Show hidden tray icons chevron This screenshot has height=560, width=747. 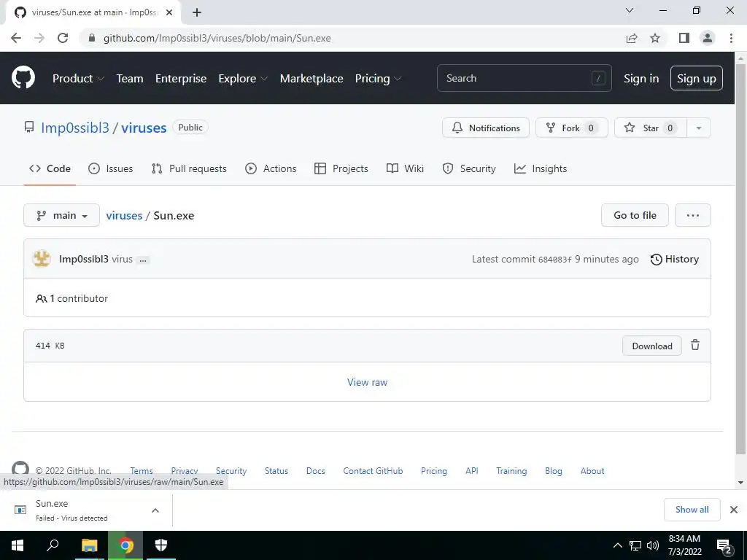617,545
